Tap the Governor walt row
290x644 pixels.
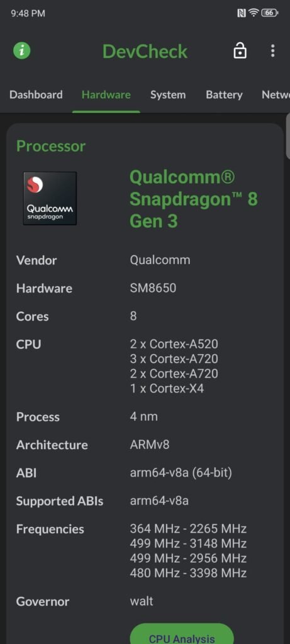[x=145, y=601]
